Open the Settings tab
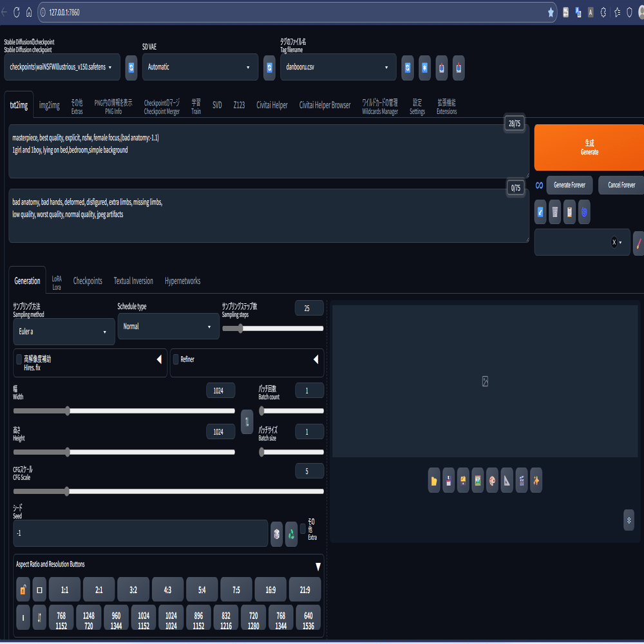 coord(417,106)
